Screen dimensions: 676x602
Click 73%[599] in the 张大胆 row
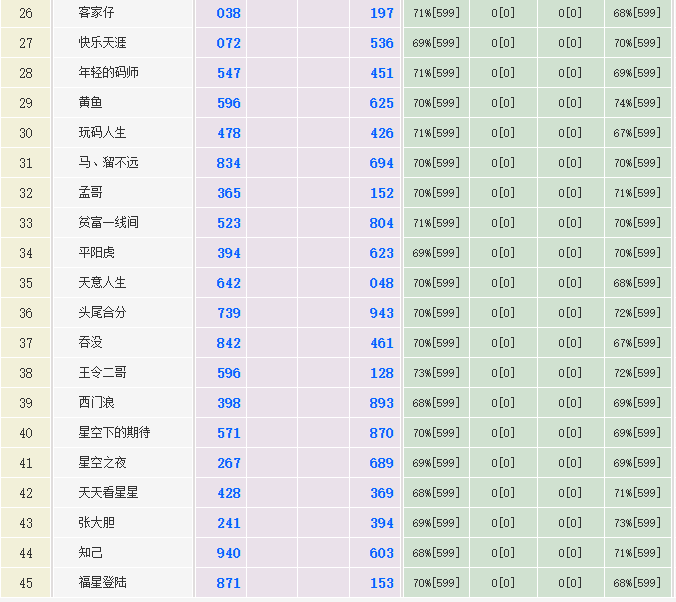637,523
